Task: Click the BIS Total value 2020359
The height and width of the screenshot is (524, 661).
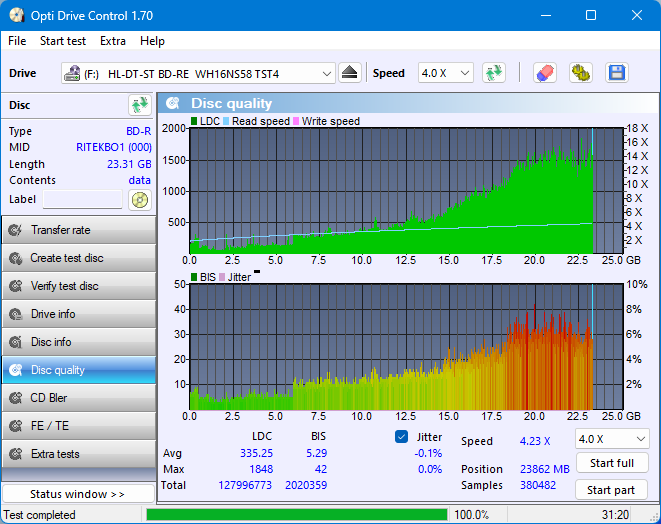Action: click(x=306, y=485)
